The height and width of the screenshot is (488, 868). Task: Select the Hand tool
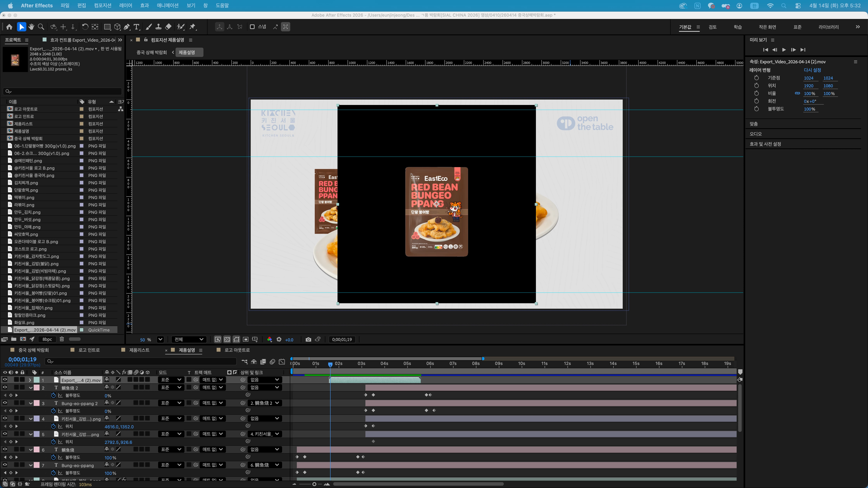pos(31,27)
